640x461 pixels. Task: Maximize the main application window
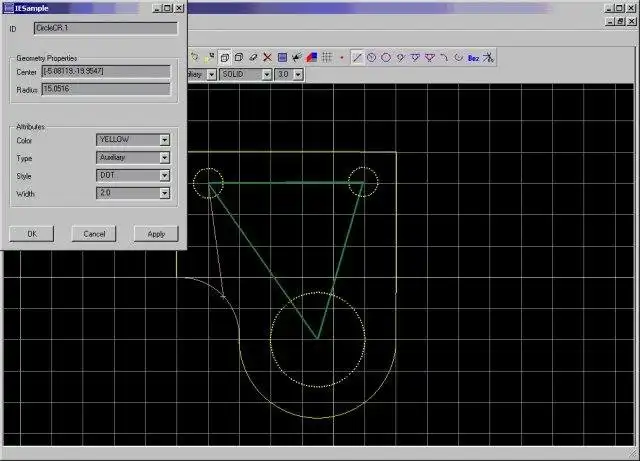pyautogui.click(x=620, y=8)
